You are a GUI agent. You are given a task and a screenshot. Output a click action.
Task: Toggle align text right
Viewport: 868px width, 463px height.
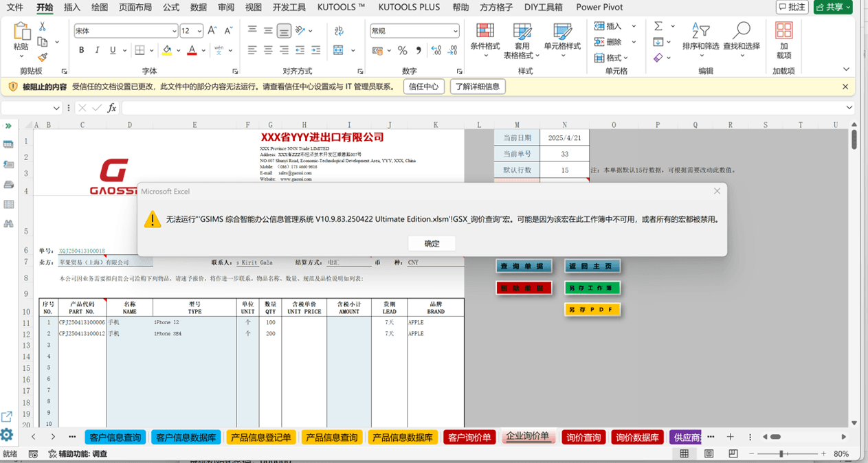pyautogui.click(x=284, y=50)
